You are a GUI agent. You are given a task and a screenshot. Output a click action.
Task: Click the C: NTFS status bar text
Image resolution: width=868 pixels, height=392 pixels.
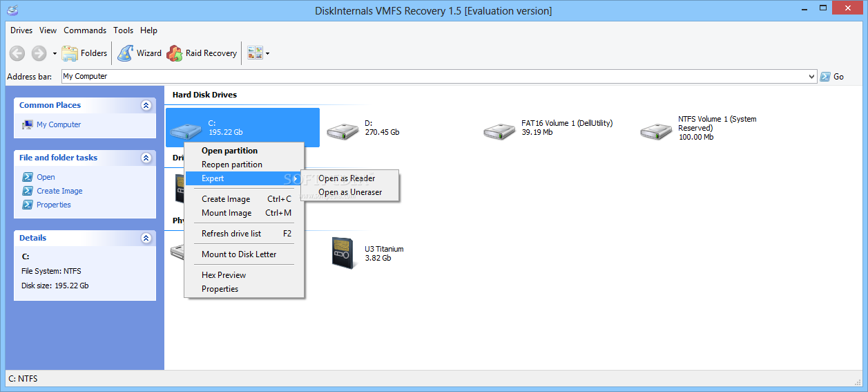click(23, 379)
